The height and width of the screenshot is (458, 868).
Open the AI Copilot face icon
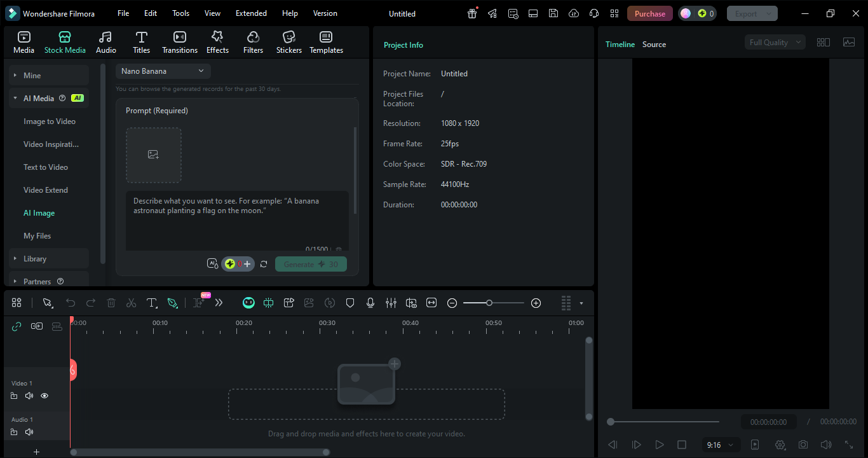[x=248, y=303]
